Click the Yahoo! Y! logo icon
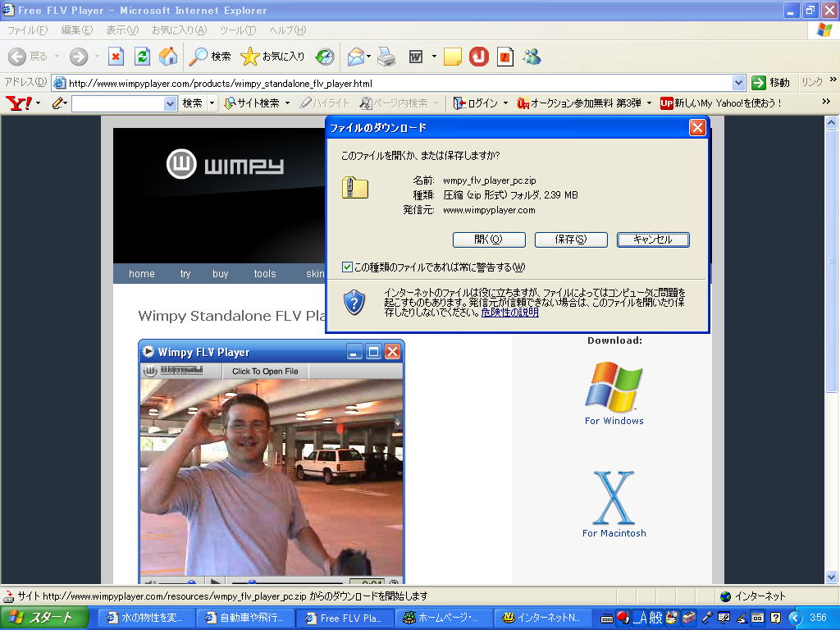The image size is (840, 630). click(x=19, y=103)
